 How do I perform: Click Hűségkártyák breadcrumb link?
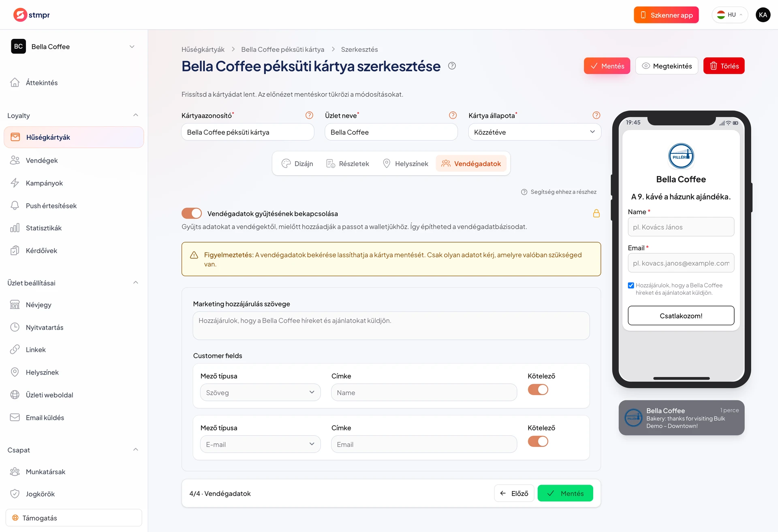203,49
